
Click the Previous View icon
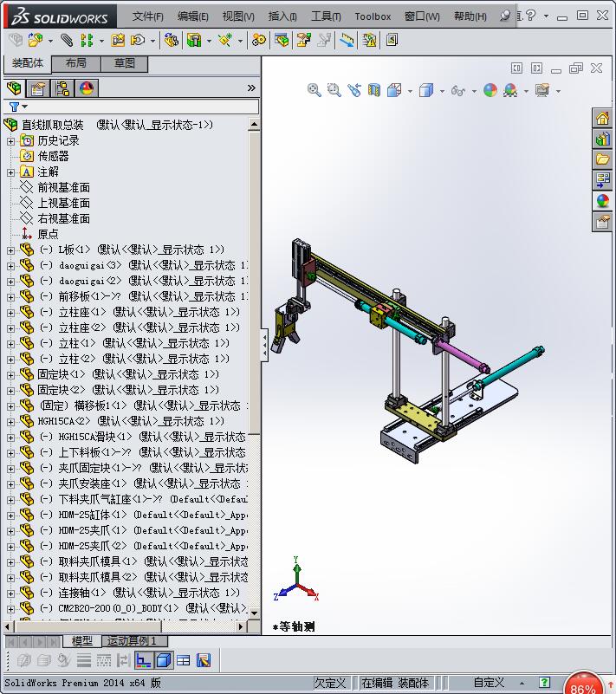354,90
